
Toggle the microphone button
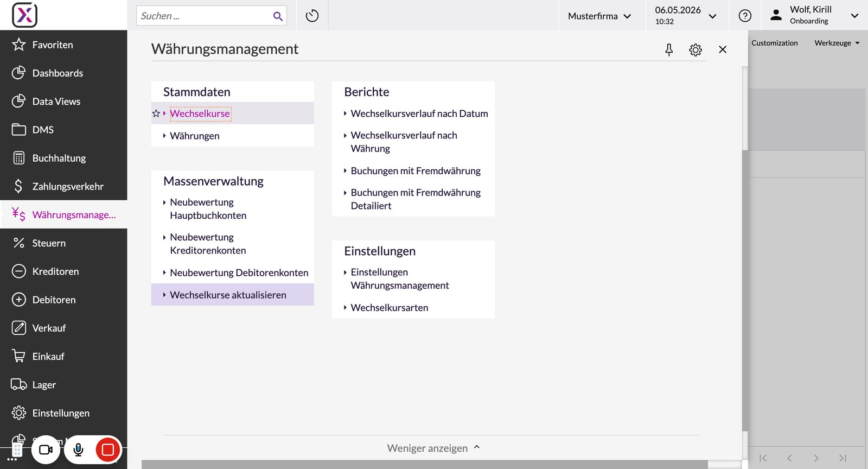tap(78, 449)
